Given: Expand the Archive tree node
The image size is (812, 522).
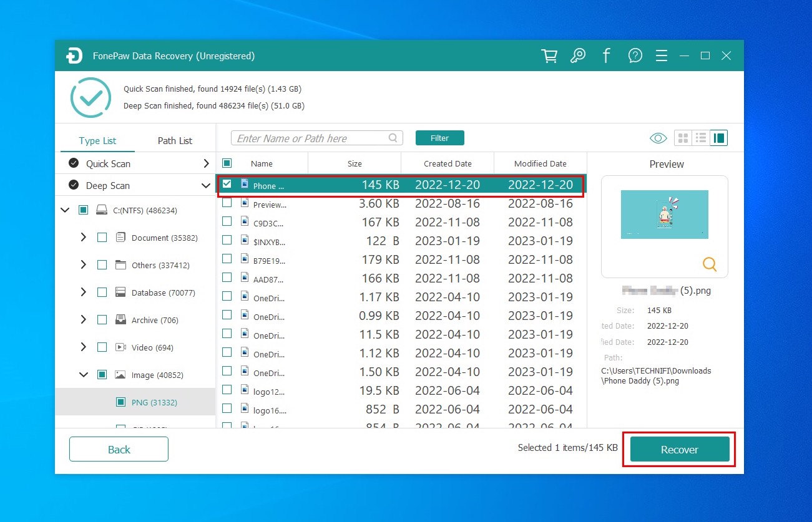Looking at the screenshot, I should point(84,320).
